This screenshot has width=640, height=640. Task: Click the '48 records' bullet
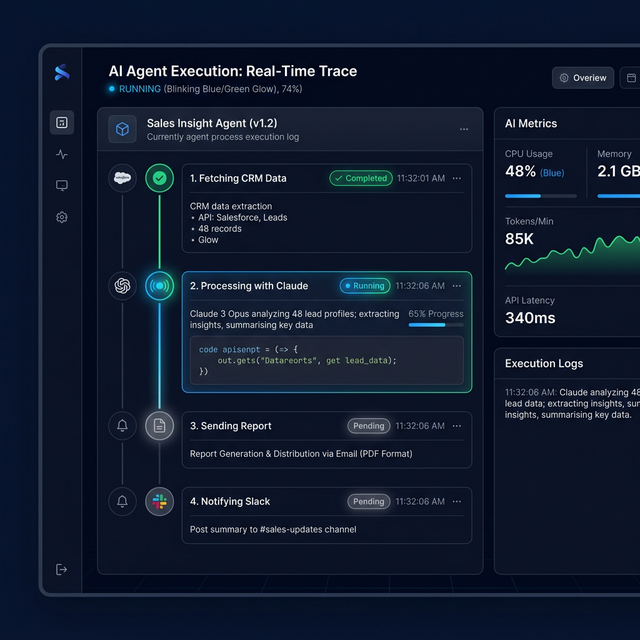(x=220, y=229)
